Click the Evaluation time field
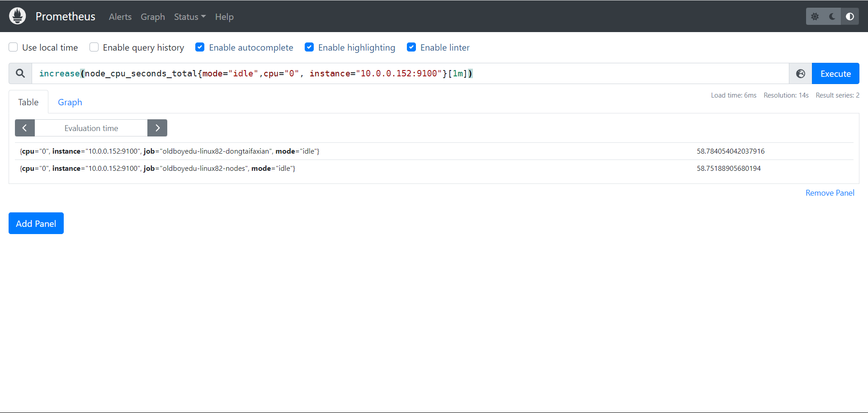The image size is (868, 413). click(91, 128)
